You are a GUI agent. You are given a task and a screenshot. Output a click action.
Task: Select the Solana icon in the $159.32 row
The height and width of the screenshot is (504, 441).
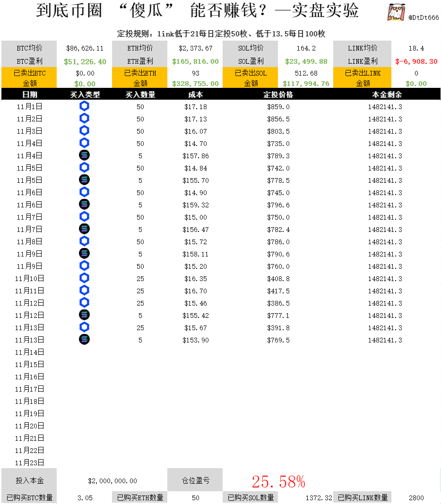[84, 204]
